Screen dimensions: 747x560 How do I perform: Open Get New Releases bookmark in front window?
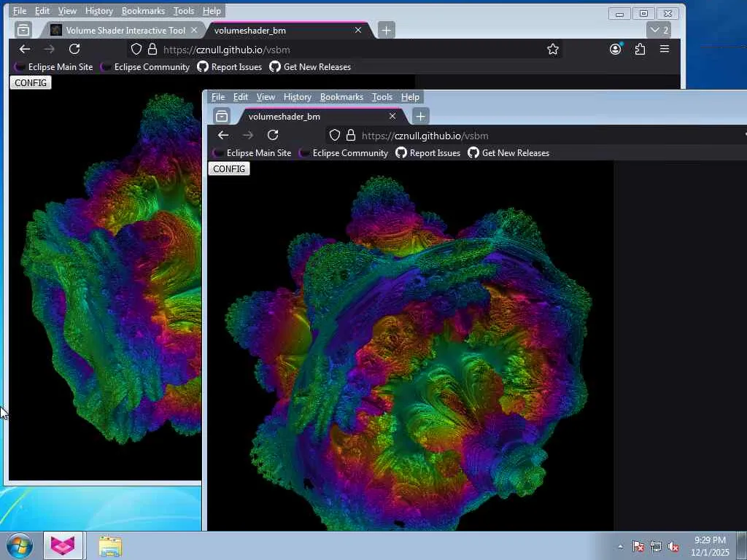[x=508, y=153]
